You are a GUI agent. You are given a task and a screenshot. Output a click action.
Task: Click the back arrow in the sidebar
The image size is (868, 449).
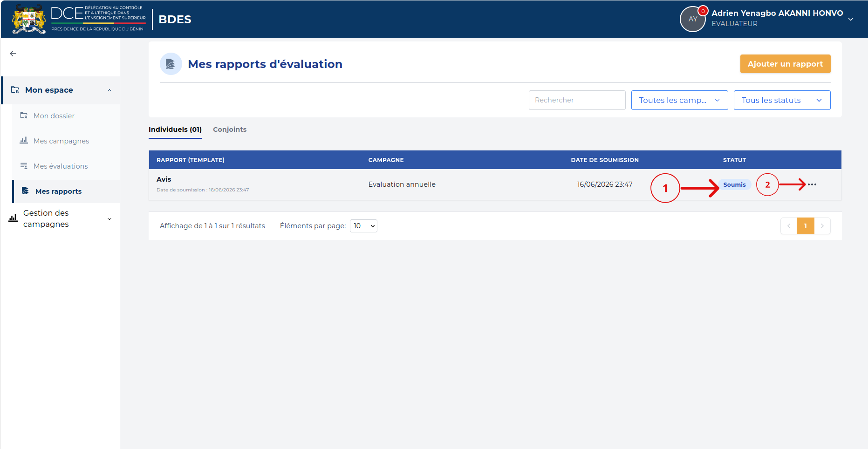[13, 54]
